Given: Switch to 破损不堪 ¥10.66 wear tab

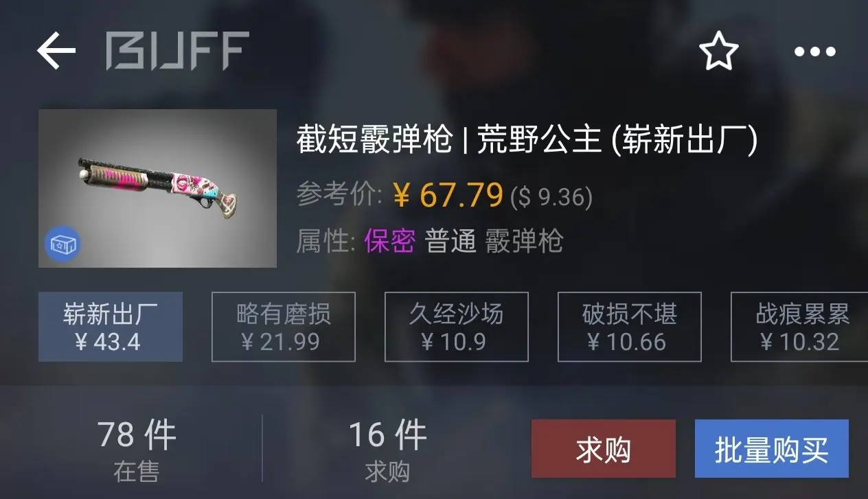Looking at the screenshot, I should coord(630,327).
